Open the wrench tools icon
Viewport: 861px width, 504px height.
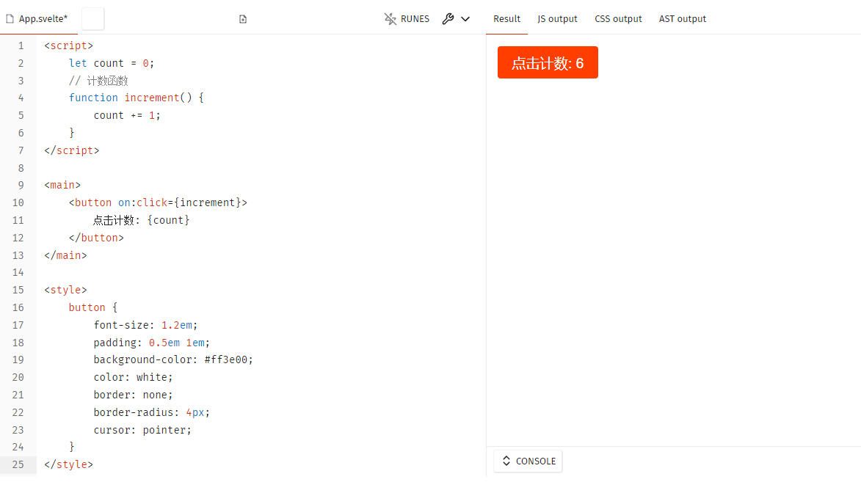tap(448, 19)
